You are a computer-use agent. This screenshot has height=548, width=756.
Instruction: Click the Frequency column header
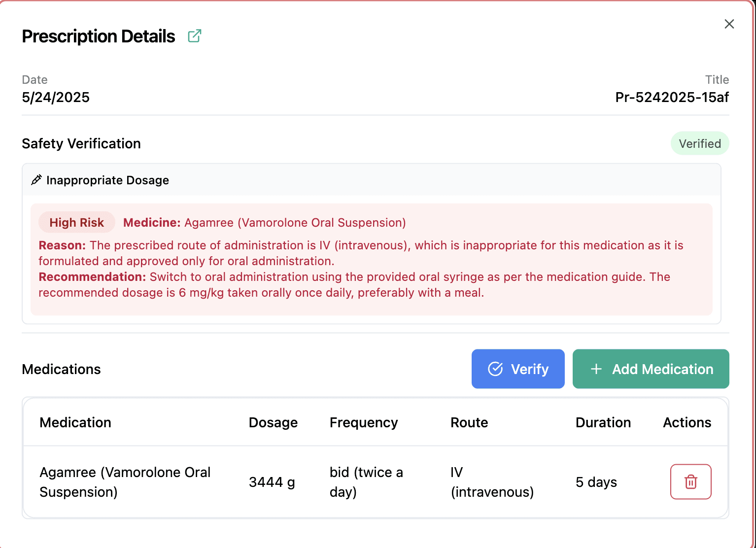[364, 422]
